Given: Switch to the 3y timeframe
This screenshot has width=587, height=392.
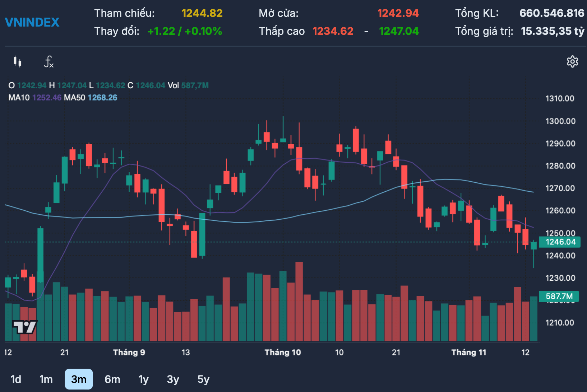Looking at the screenshot, I should [x=173, y=379].
